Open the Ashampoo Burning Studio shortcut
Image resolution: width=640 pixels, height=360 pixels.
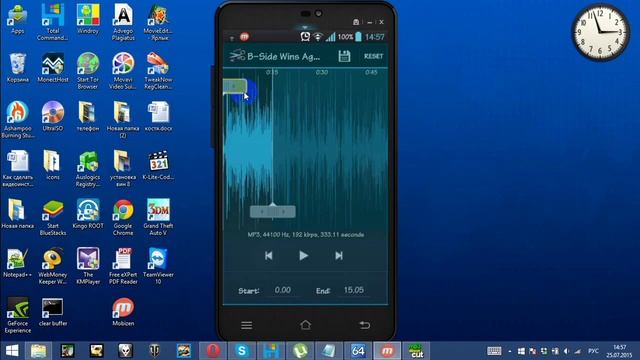18,120
